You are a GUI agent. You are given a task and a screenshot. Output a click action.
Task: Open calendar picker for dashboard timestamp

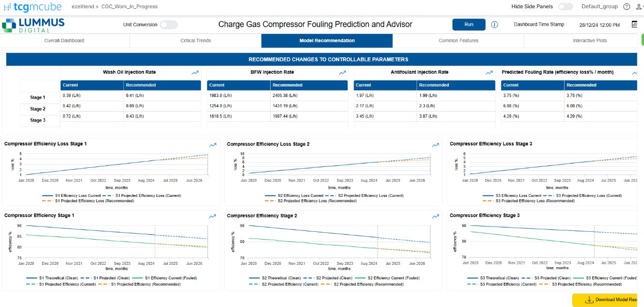click(x=634, y=25)
